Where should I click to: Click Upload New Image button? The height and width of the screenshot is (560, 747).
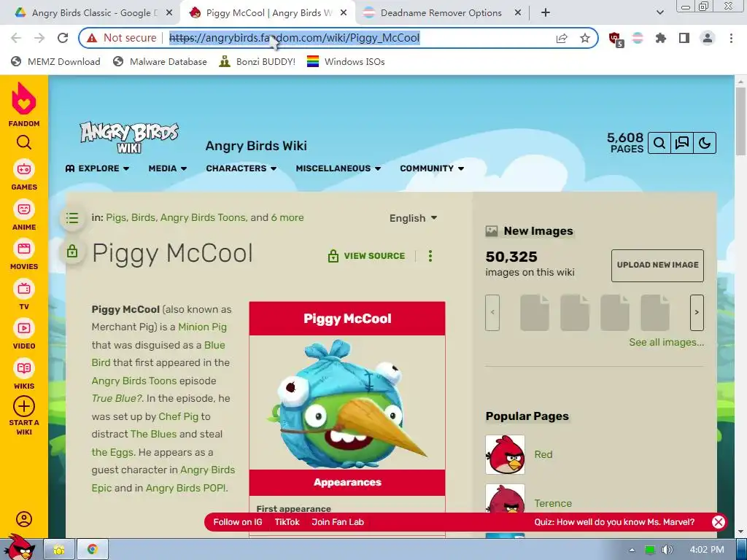click(x=657, y=265)
